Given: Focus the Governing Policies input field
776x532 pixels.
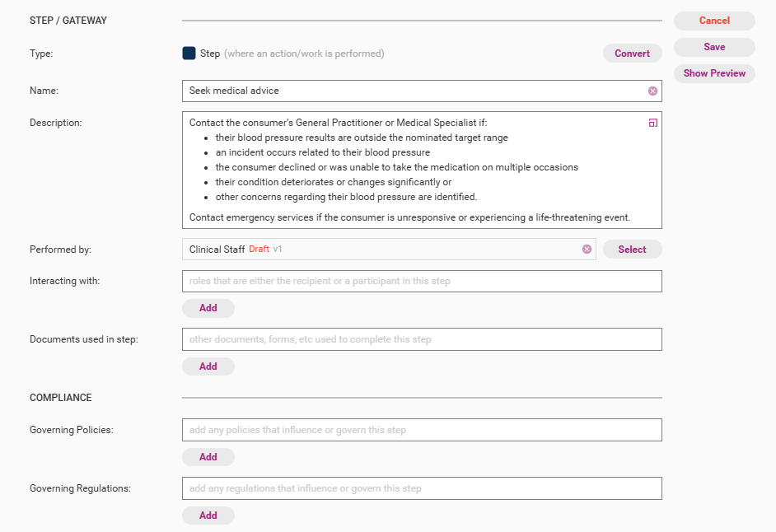Looking at the screenshot, I should coord(421,430).
